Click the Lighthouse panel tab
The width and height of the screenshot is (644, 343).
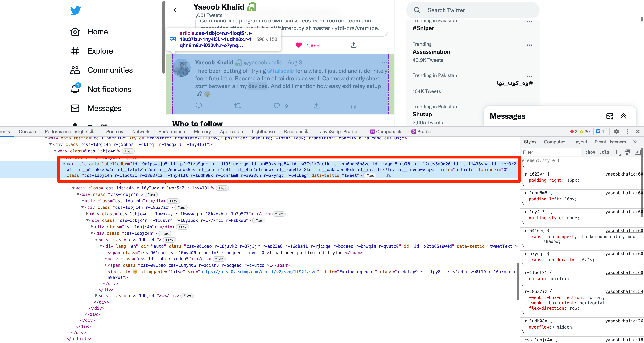pyautogui.click(x=263, y=131)
